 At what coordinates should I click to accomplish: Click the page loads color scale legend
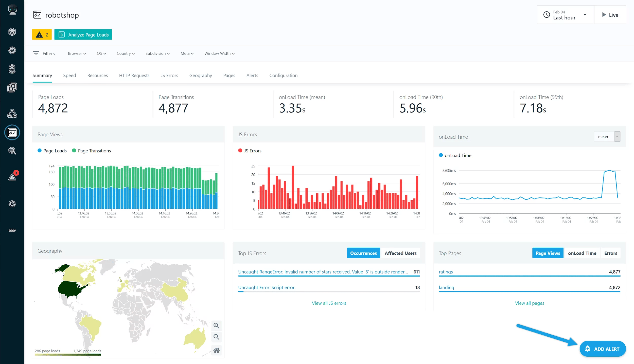[x=68, y=355]
